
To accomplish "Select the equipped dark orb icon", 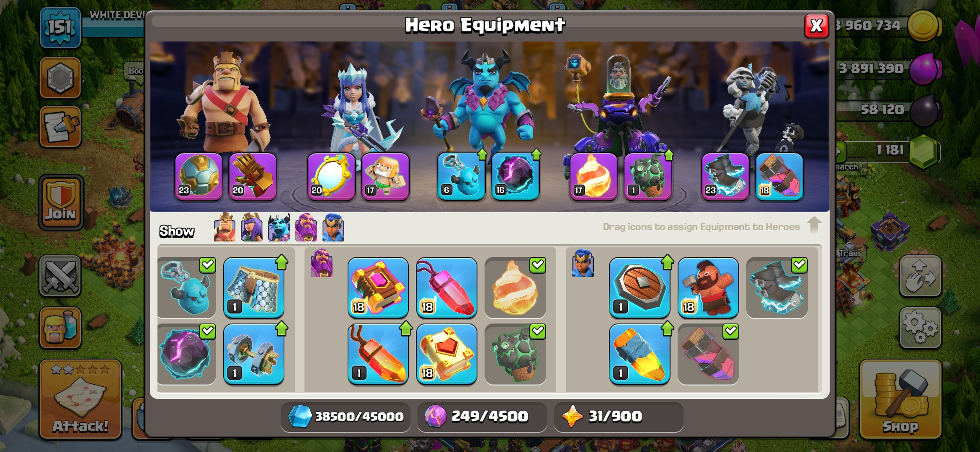I will 186,354.
